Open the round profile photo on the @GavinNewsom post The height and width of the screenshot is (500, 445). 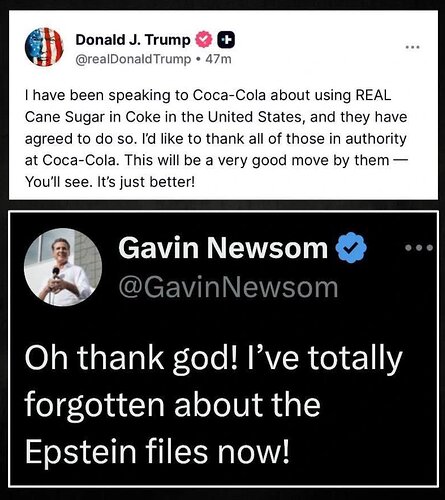pos(63,267)
